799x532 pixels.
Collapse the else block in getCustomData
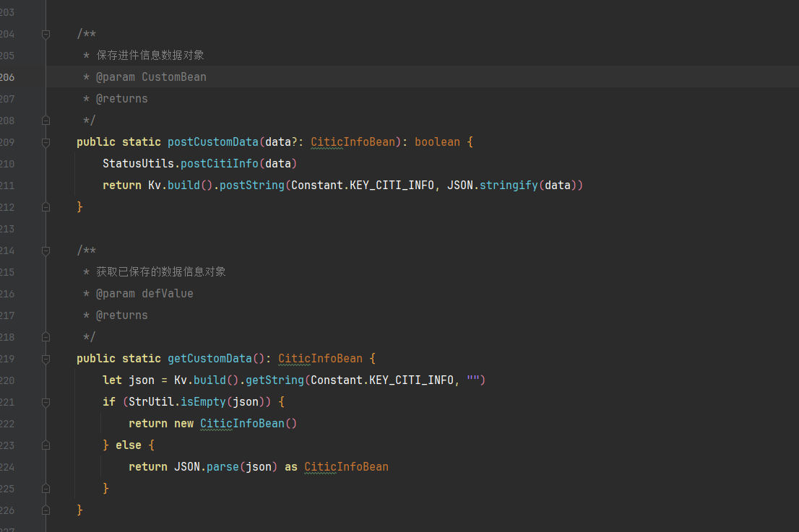(x=46, y=445)
